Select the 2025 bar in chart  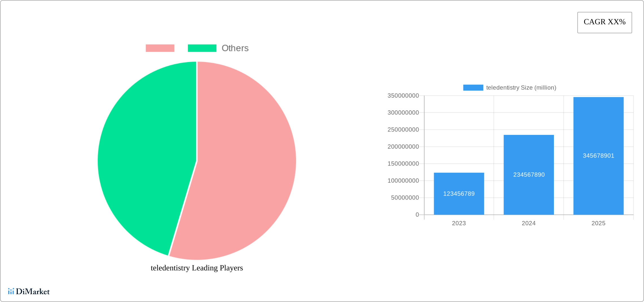click(x=599, y=156)
